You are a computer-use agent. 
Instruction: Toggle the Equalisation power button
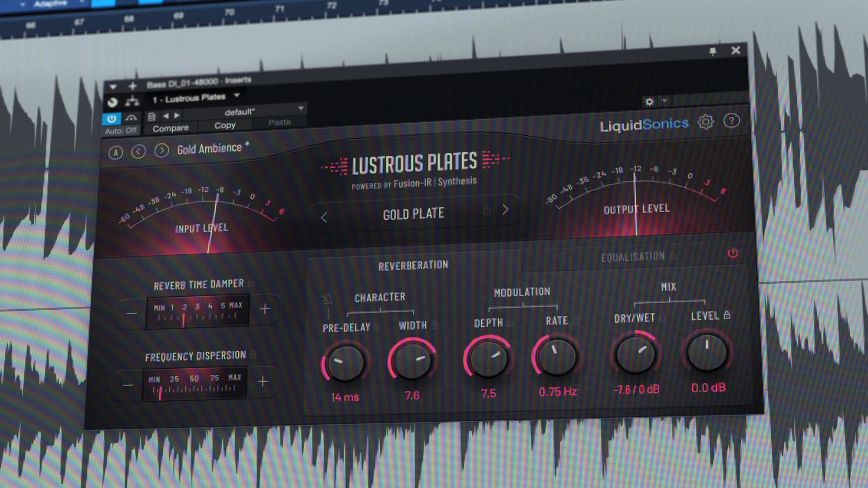pyautogui.click(x=733, y=253)
